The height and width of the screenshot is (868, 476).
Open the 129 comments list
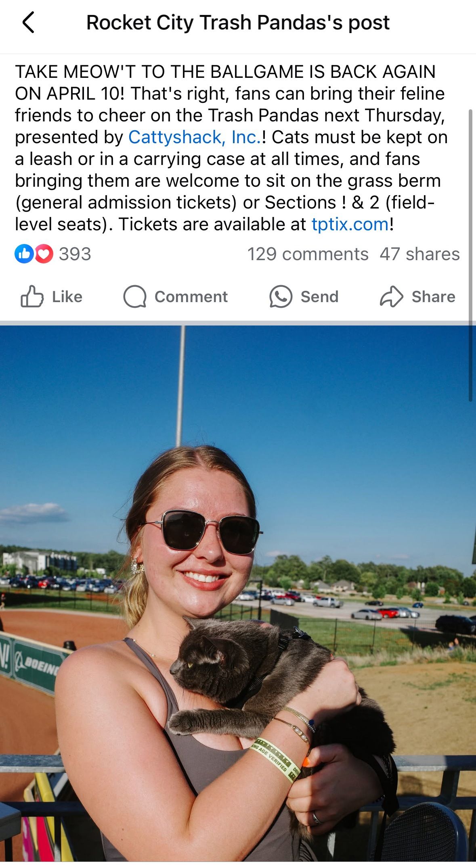pyautogui.click(x=308, y=254)
